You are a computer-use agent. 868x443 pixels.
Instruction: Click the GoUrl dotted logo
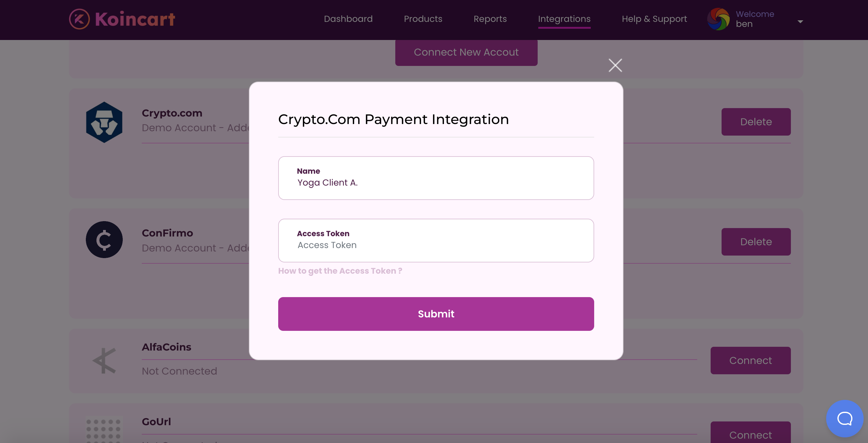pos(103,431)
